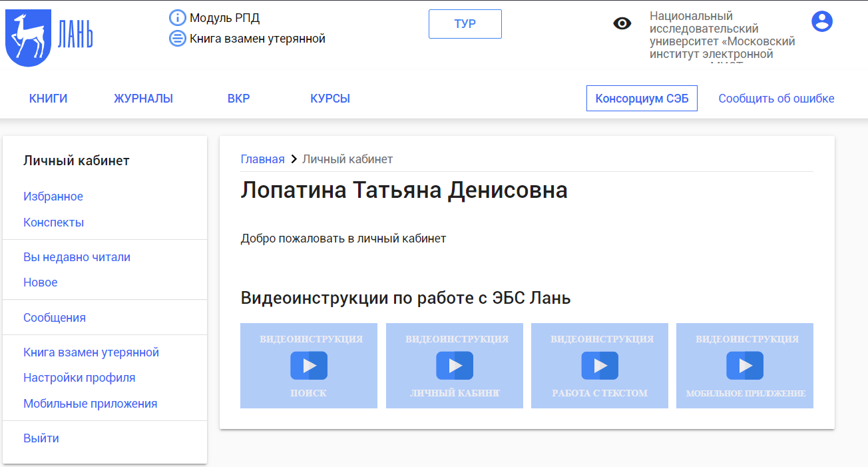Play the Мобильное приложение video instruction
The width and height of the screenshot is (868, 467).
[x=744, y=366]
